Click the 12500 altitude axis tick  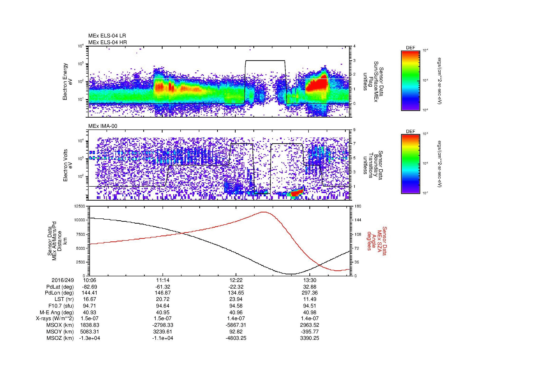[x=80, y=206]
